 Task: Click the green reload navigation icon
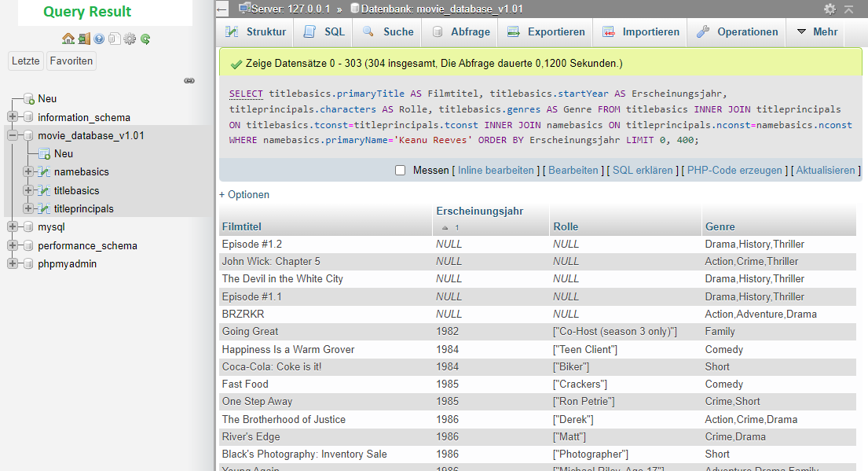(145, 39)
